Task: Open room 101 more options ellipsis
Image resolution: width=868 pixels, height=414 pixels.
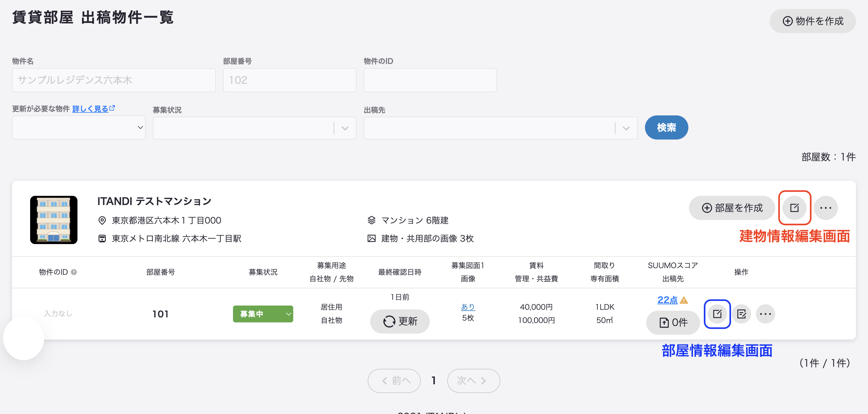Action: click(765, 314)
